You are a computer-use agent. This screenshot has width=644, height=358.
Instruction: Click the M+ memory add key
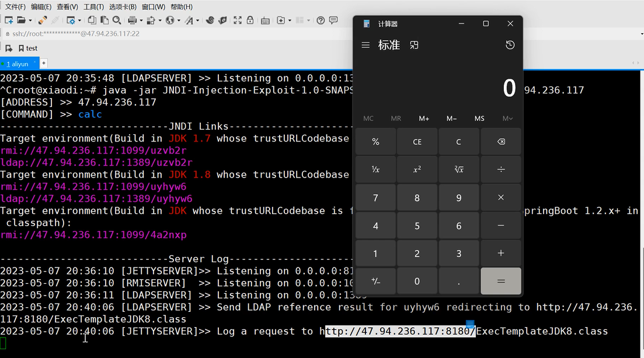[x=424, y=119]
